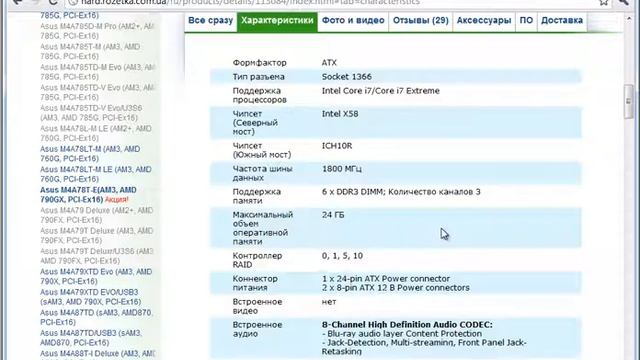Click the 6 x DDR3 DIMM memory value

(401, 191)
